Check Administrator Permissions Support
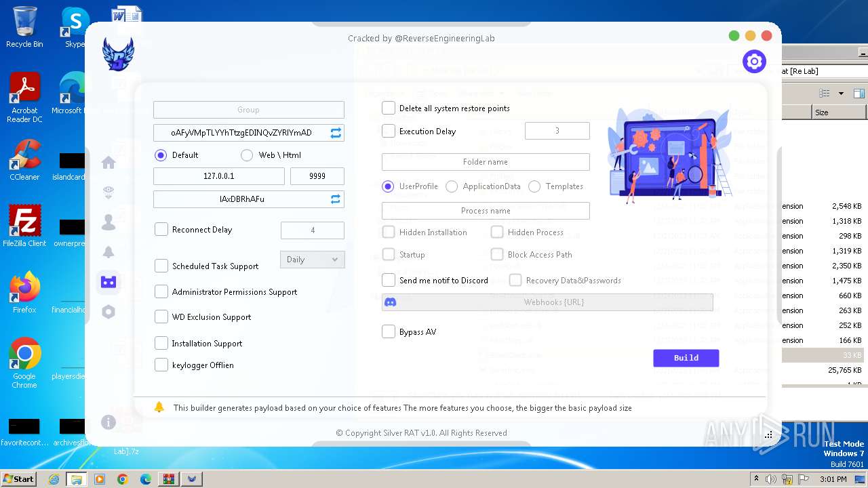This screenshot has height=488, width=868. click(161, 292)
